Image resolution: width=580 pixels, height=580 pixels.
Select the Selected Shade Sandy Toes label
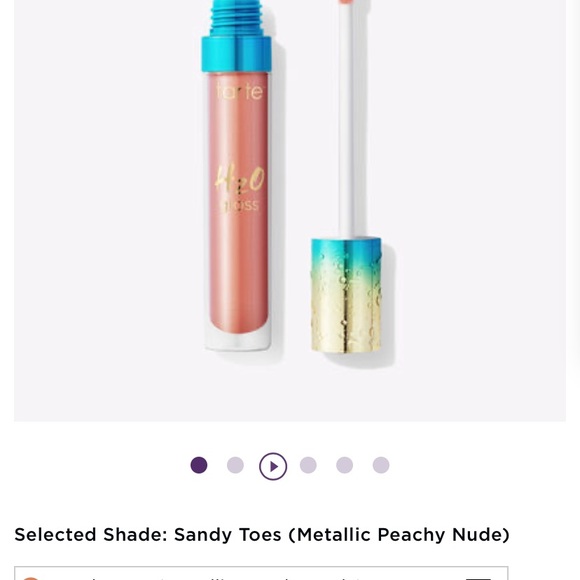pyautogui.click(x=262, y=535)
